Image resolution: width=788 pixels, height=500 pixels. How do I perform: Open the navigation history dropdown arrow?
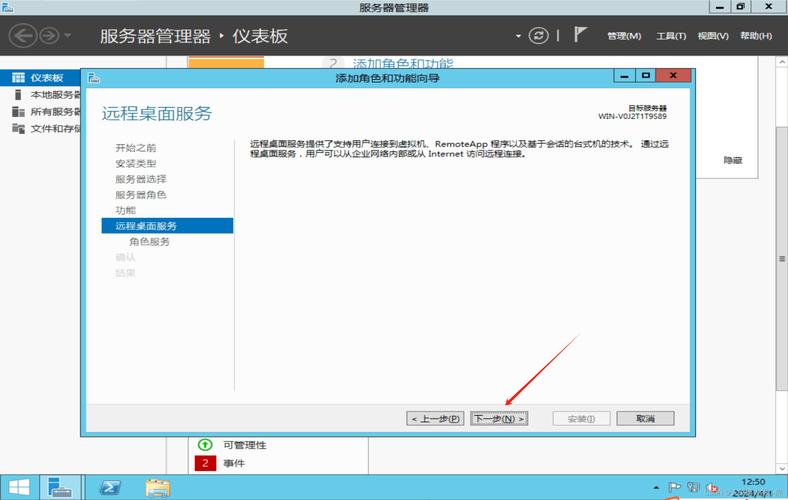(x=67, y=36)
